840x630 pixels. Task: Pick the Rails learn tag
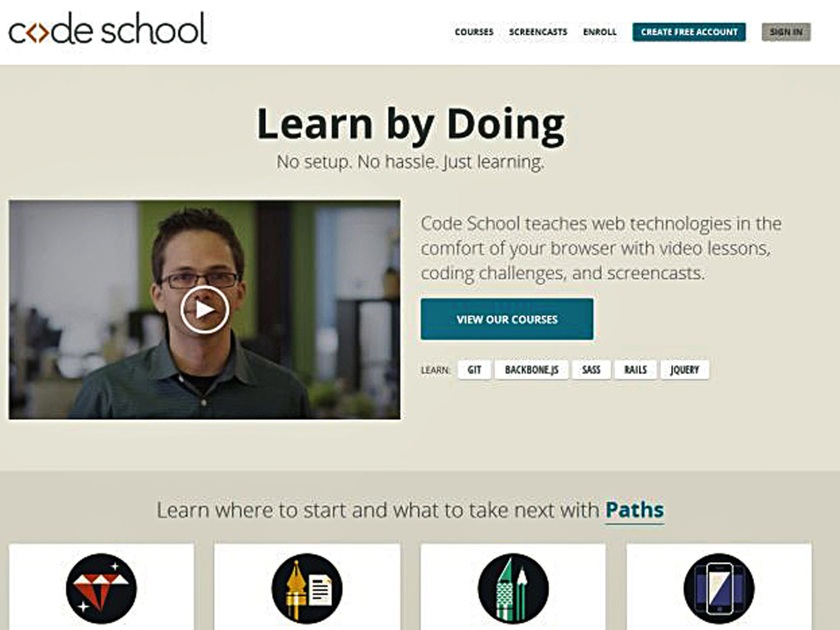point(635,370)
